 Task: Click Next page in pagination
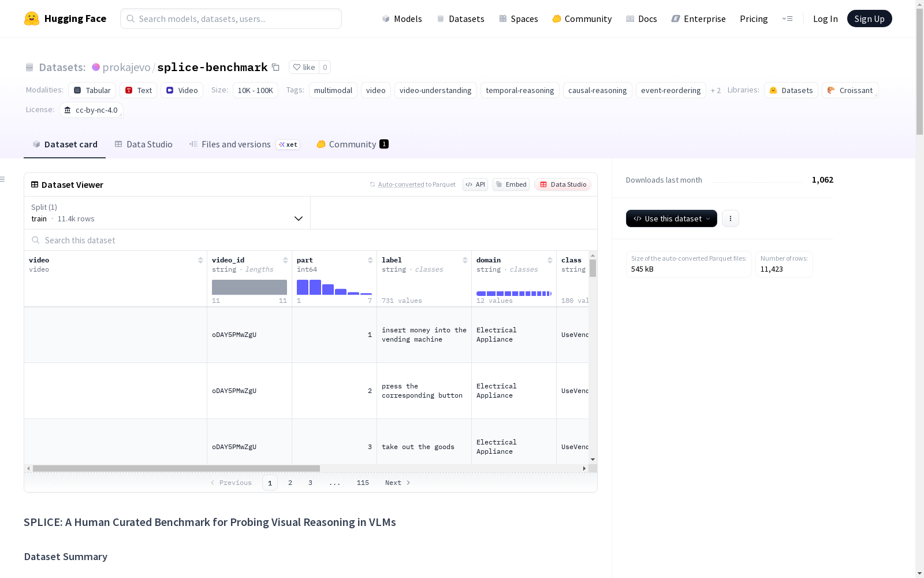pos(398,483)
